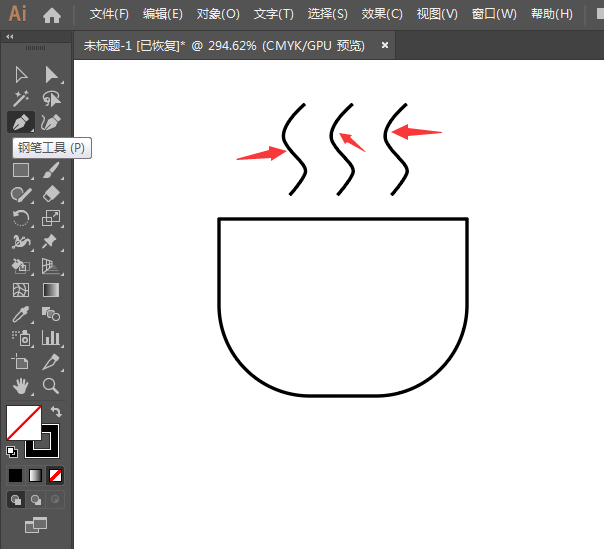Viewport: 604px width, 549px height.
Task: Select the Direct Selection tool
Action: (x=51, y=75)
